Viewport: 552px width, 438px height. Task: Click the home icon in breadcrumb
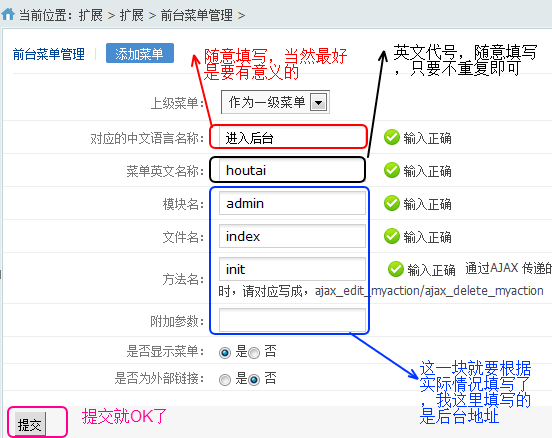[x=8, y=14]
